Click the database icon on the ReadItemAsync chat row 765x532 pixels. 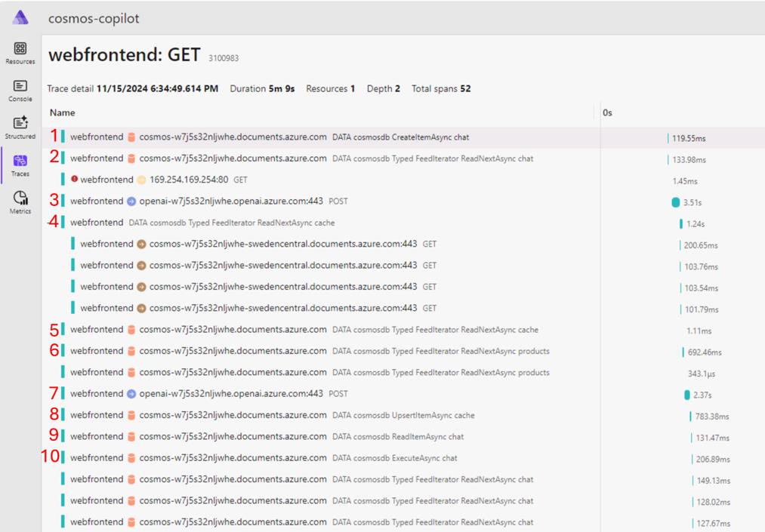131,436
